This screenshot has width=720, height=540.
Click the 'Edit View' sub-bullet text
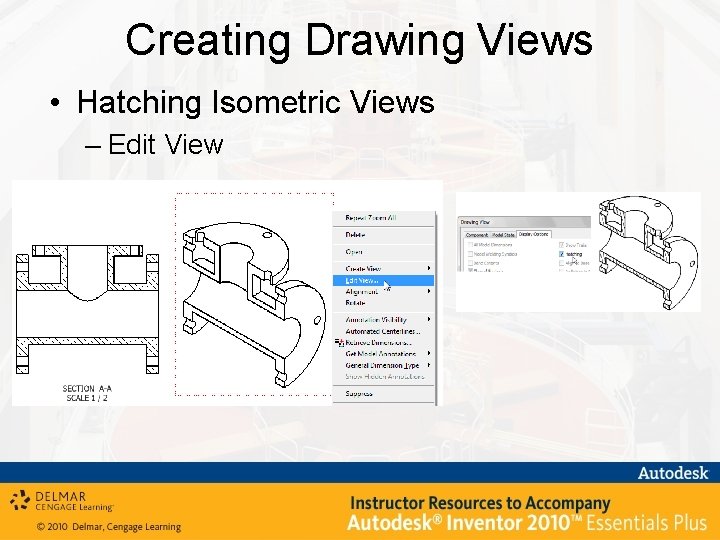click(165, 144)
